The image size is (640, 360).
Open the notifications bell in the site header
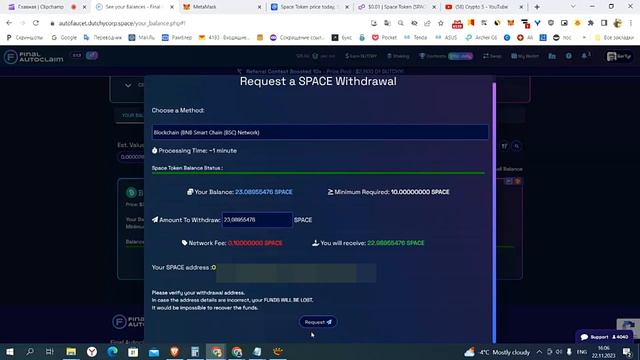coord(585,56)
